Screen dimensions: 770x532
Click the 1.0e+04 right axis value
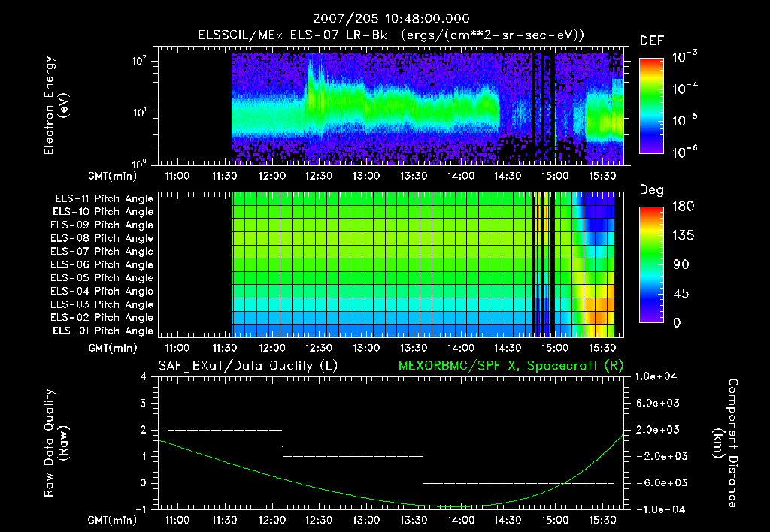(x=656, y=376)
